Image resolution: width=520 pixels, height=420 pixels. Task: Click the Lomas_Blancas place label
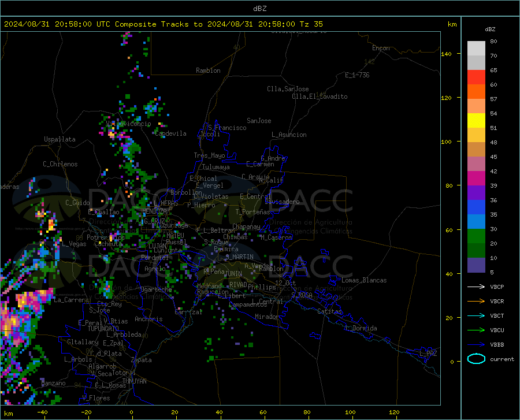click(364, 280)
